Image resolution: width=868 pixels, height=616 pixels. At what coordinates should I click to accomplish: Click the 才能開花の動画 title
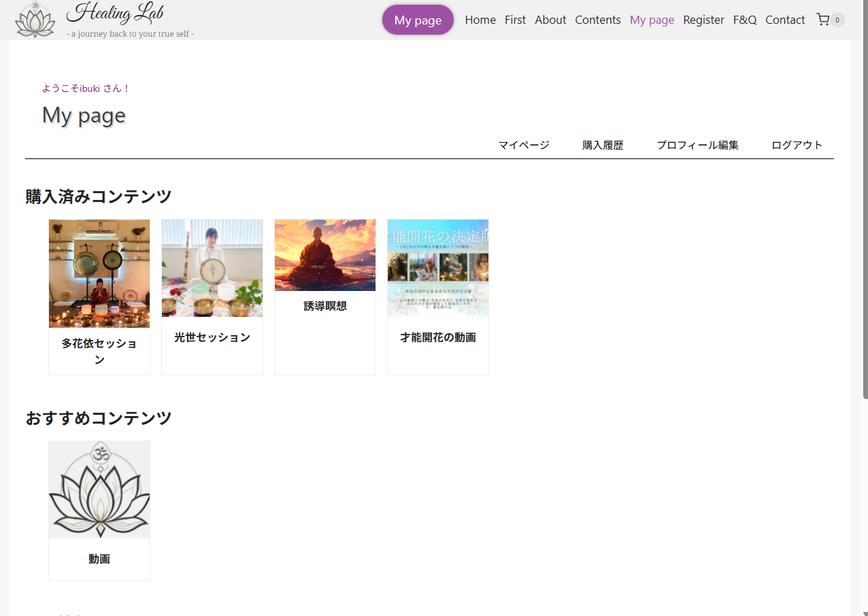[438, 337]
